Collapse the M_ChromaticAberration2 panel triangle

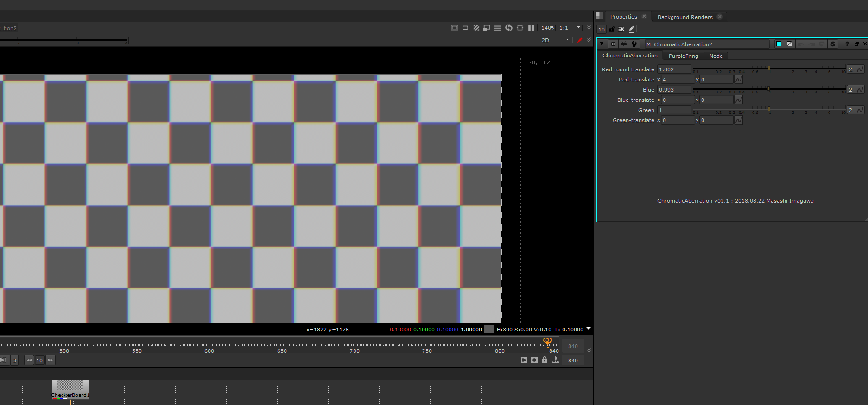coord(602,44)
